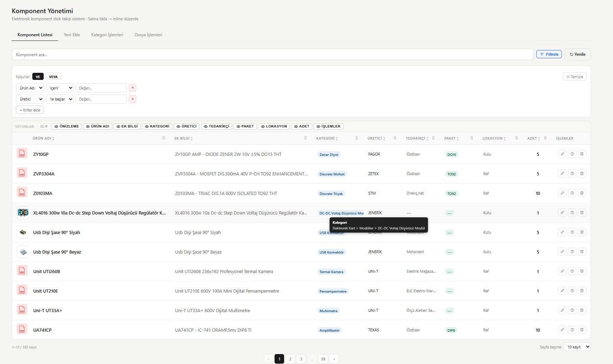This screenshot has width=613, height=364.
Task: Open the 'ile başlar' operator dropdown
Action: tap(60, 99)
